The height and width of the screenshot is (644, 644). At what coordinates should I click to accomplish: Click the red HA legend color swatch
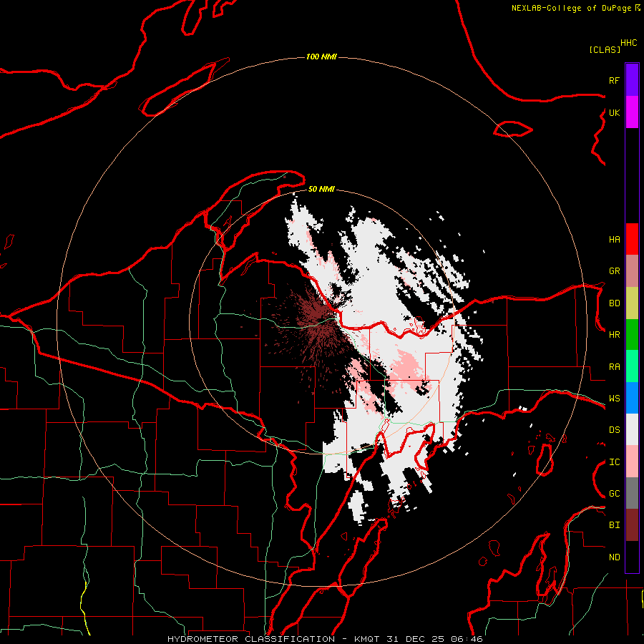pos(632,239)
